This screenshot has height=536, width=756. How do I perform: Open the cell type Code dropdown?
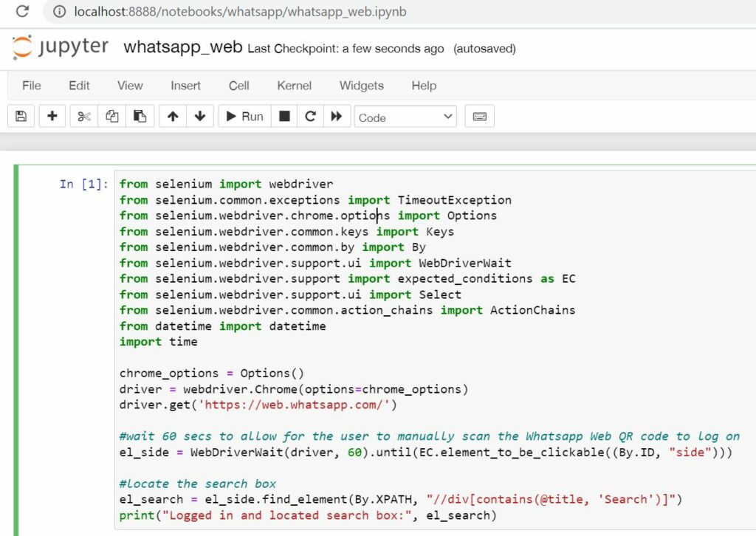pos(405,117)
